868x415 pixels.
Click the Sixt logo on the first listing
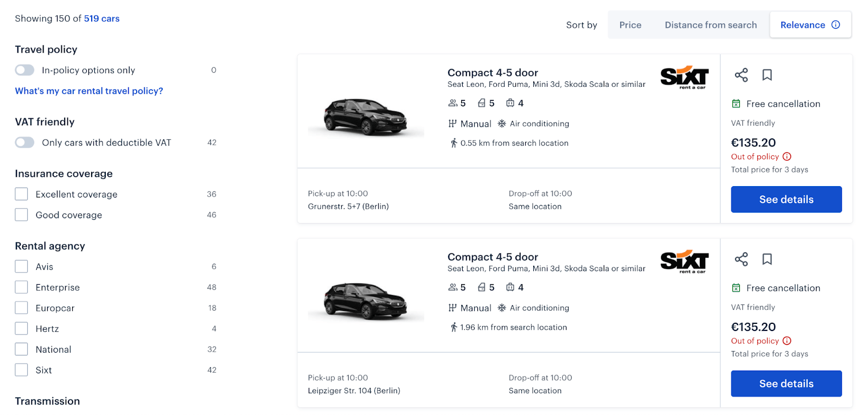coord(684,76)
